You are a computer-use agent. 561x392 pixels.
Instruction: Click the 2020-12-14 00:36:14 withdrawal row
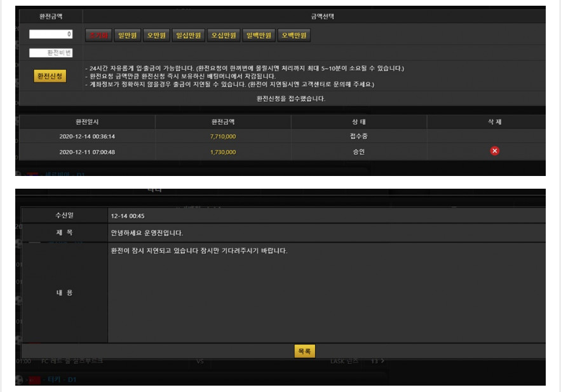point(87,136)
